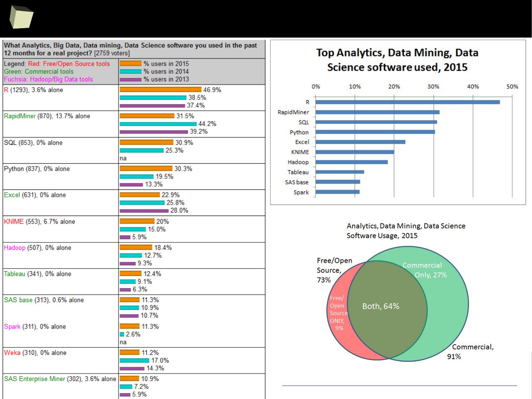The image size is (532, 399).
Task: Select 'Python (837), 0% alone' label
Action: tap(37, 169)
